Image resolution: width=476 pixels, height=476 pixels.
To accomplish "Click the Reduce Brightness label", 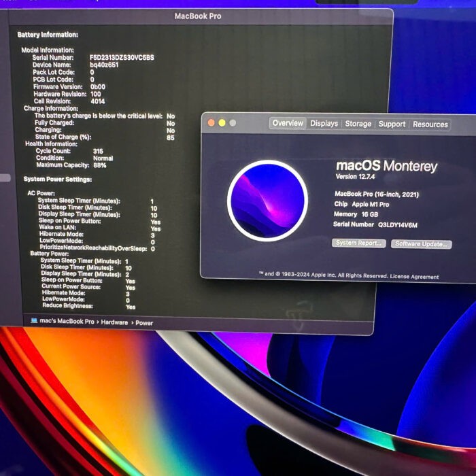I will (x=67, y=305).
